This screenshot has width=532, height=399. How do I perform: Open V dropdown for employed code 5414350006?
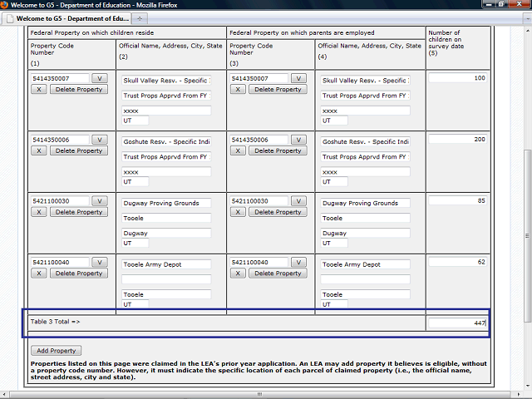tap(298, 140)
